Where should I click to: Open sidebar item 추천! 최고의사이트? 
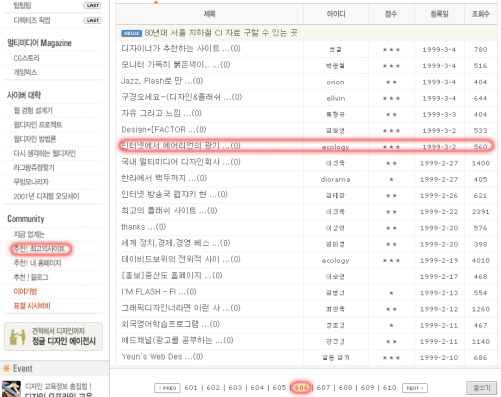point(39,249)
